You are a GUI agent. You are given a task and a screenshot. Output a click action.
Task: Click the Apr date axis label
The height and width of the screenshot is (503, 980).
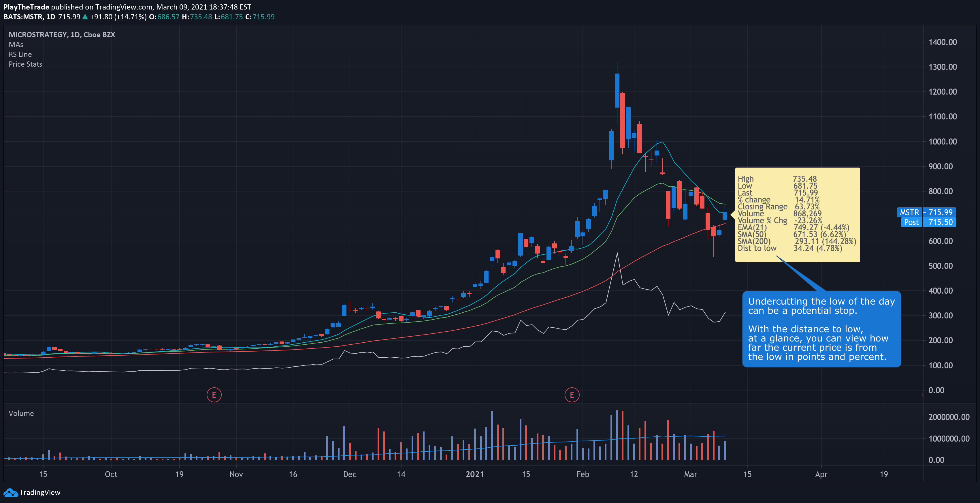coord(821,474)
